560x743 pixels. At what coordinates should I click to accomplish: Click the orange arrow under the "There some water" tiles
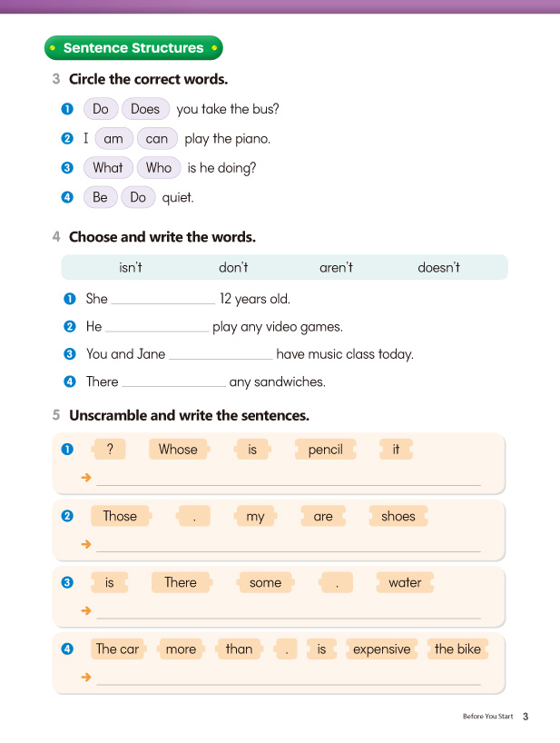(x=86, y=610)
